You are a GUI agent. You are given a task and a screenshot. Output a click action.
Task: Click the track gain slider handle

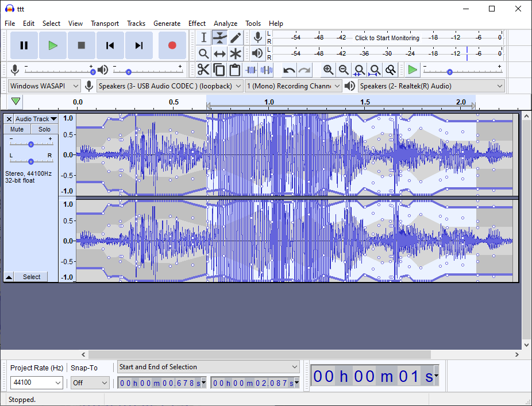tap(31, 144)
